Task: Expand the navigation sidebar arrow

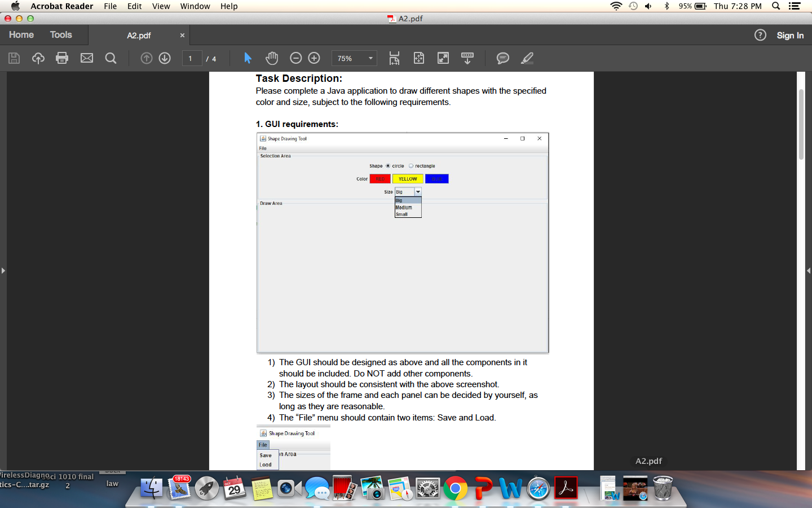Action: [x=4, y=270]
